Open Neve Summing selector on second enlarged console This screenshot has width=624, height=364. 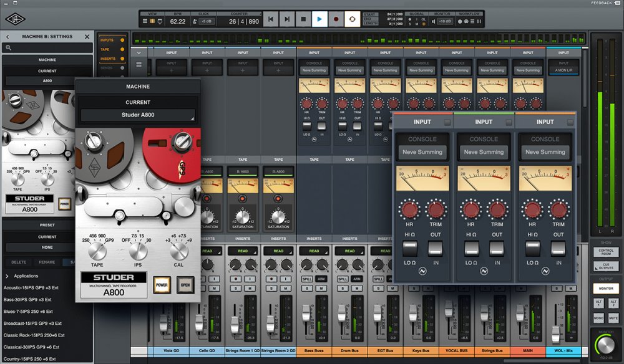click(x=484, y=152)
